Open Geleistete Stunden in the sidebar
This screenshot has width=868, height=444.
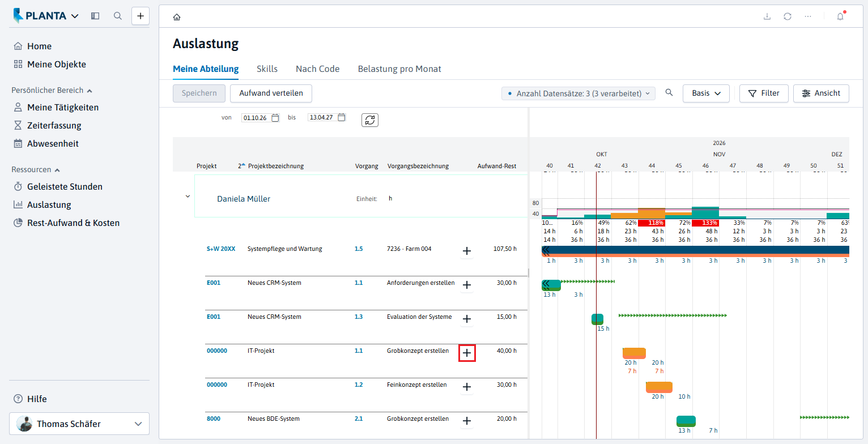pyautogui.click(x=65, y=187)
